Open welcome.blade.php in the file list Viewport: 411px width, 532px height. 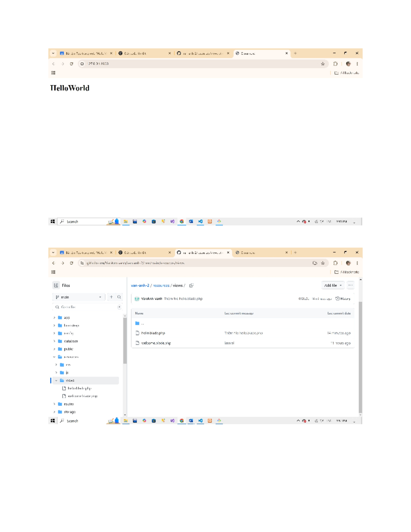[x=156, y=343]
